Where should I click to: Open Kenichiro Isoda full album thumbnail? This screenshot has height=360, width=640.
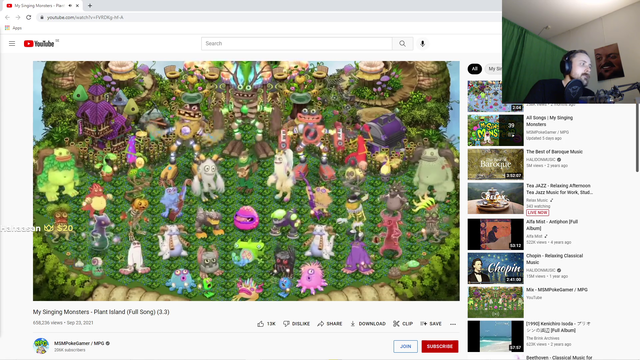(x=495, y=336)
